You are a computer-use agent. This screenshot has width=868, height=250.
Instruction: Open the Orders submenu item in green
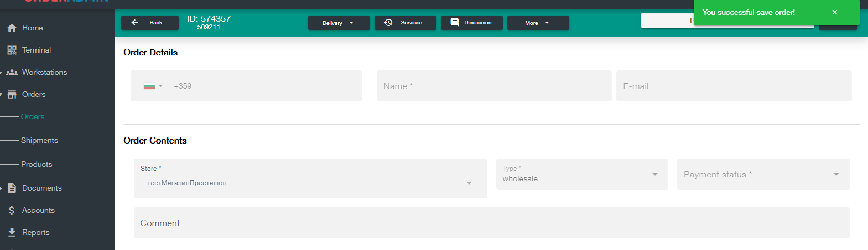(x=33, y=117)
